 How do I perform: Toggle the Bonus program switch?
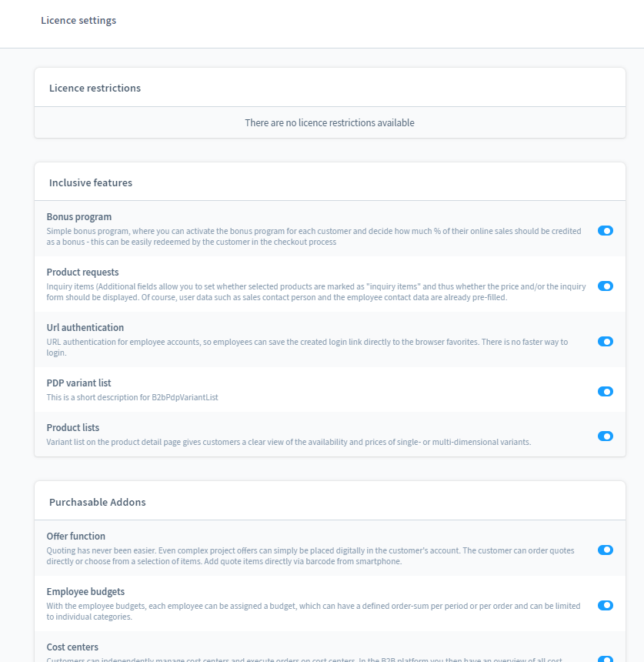(606, 230)
